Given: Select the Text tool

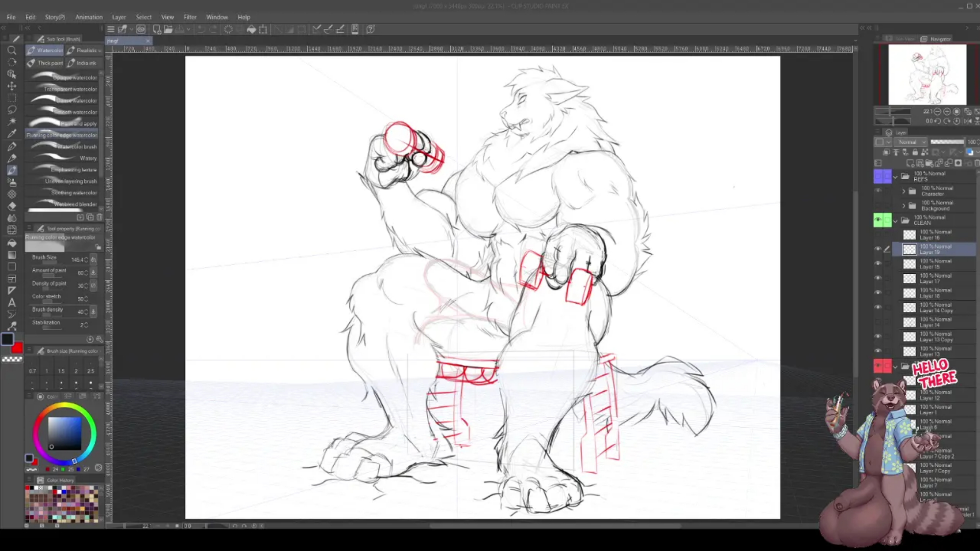Looking at the screenshot, I should click(12, 302).
